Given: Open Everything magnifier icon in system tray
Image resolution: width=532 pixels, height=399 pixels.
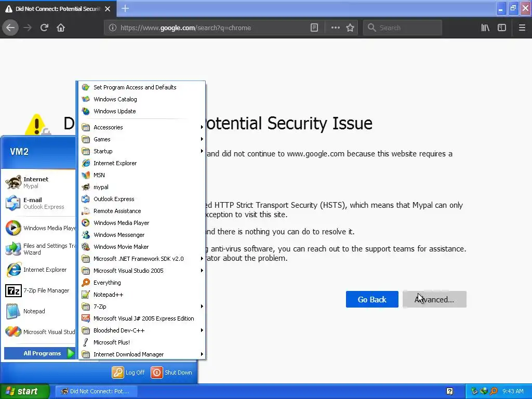Looking at the screenshot, I should pos(494,391).
